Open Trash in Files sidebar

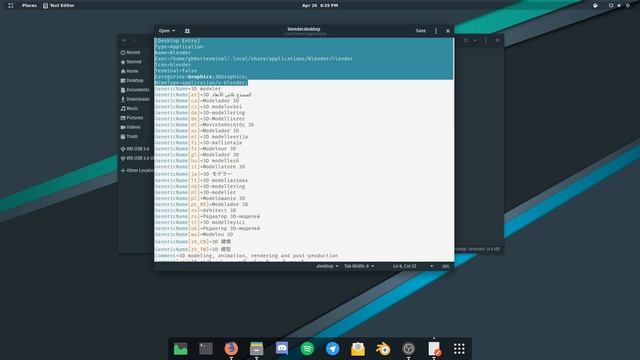(x=131, y=137)
